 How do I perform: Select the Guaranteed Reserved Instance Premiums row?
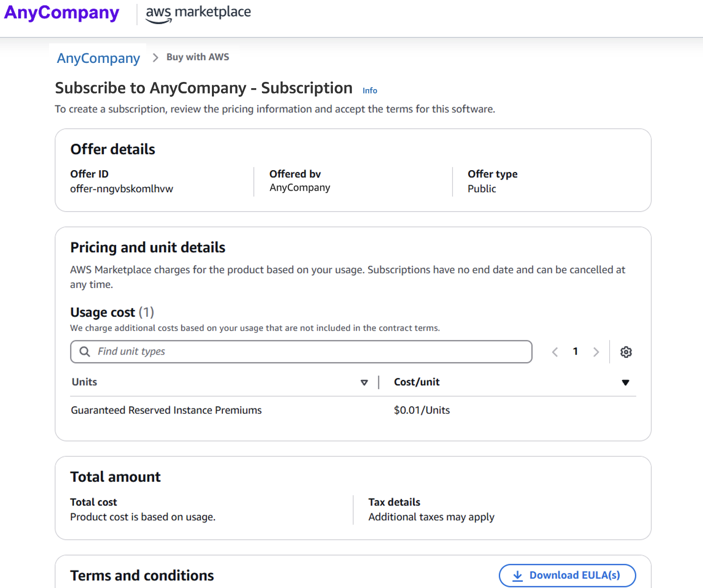point(166,410)
